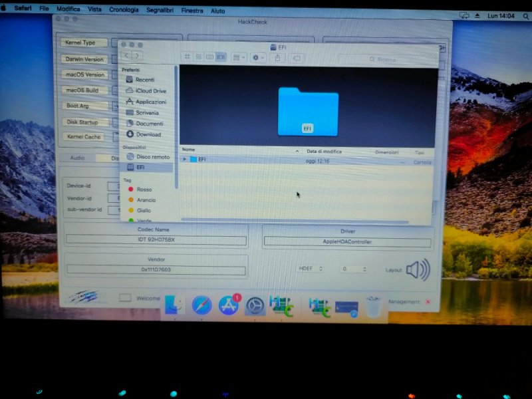
Task: Expand the EFI folder disclosure triangle
Action: pos(185,159)
